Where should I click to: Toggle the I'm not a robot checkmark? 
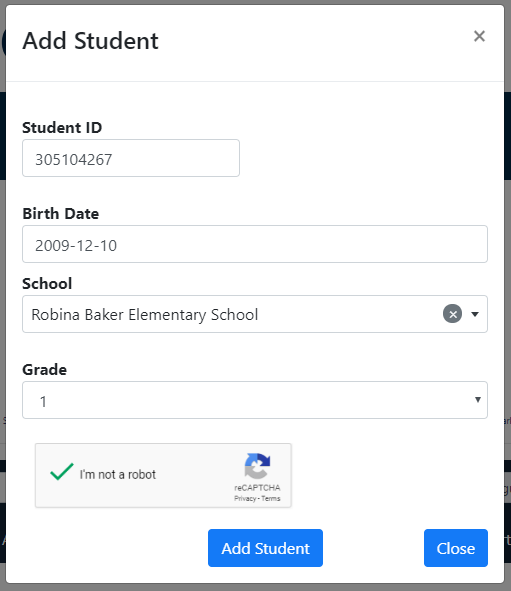[x=61, y=472]
